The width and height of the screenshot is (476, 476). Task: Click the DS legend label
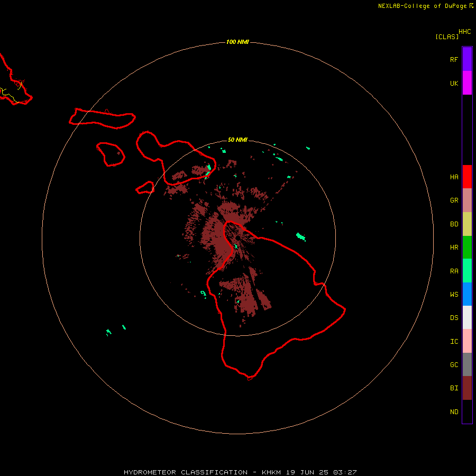click(x=454, y=317)
